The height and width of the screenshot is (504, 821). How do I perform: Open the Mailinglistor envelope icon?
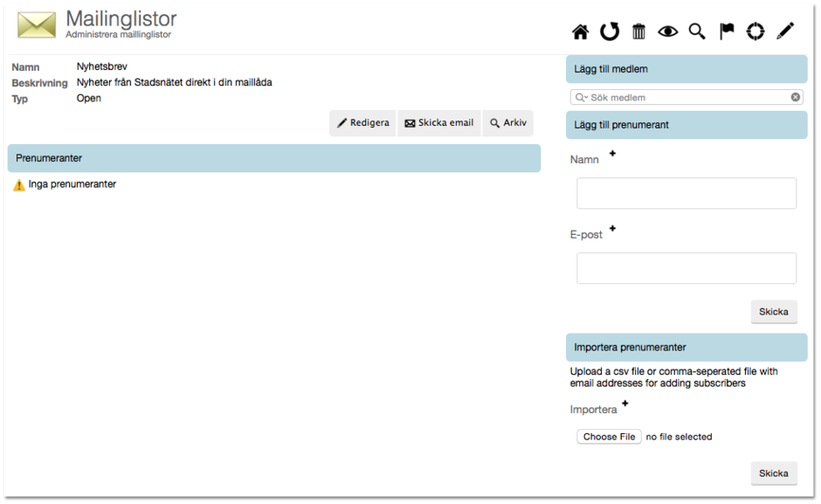coord(36,25)
